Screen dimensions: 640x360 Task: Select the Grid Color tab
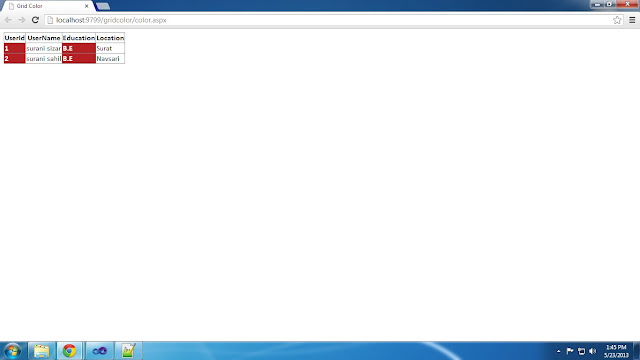47,6
